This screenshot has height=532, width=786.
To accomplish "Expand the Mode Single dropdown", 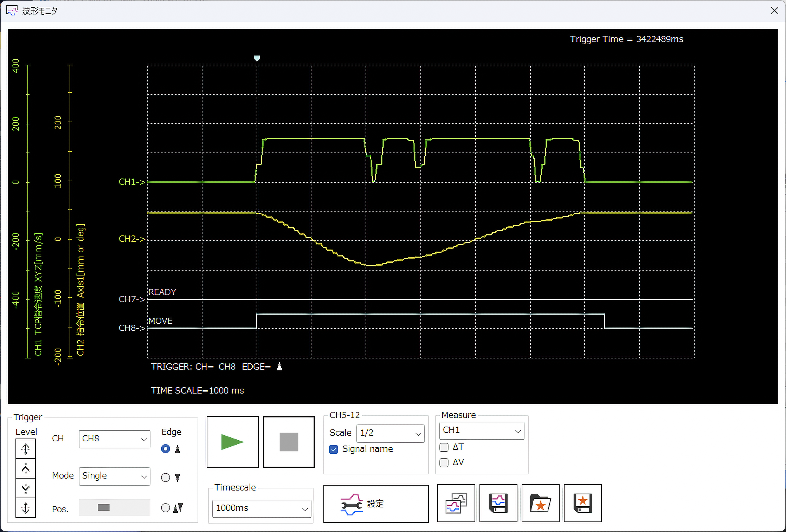I will [115, 476].
